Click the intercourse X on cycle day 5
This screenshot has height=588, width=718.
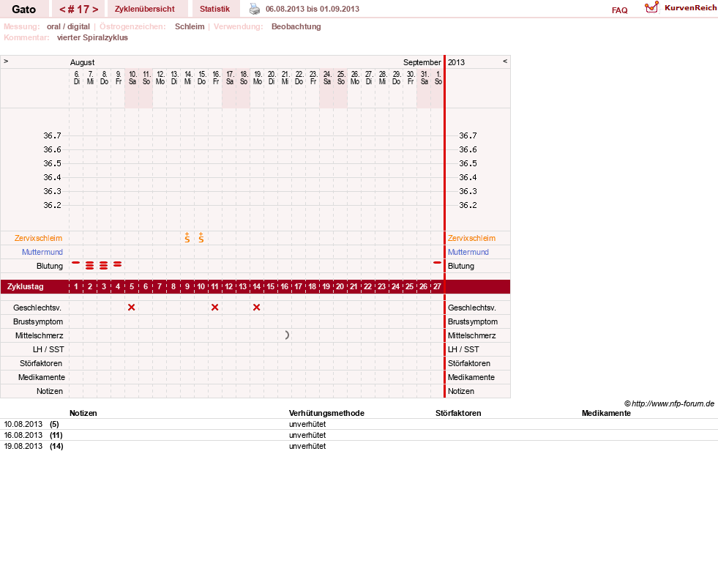[132, 307]
